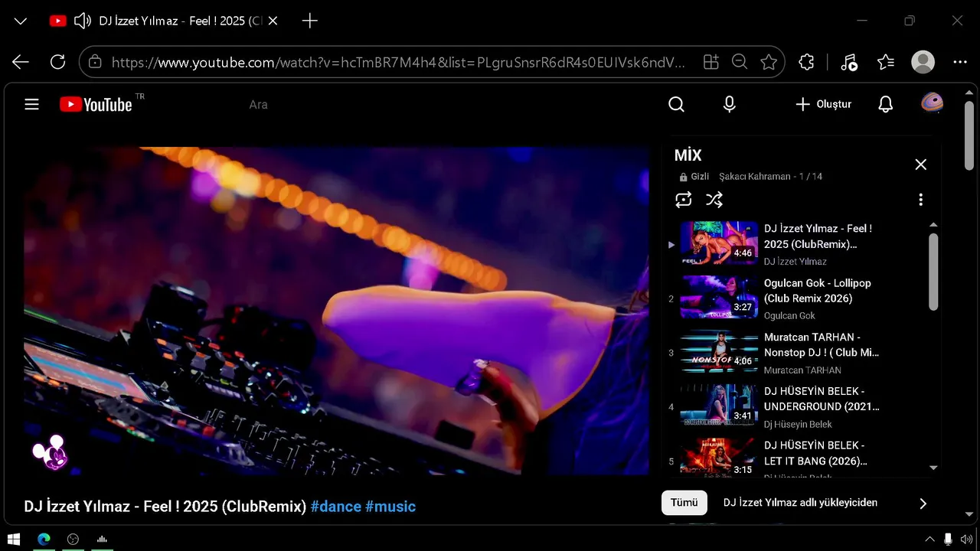Open the tab actions dropdown chevron
980x551 pixels.
21,21
